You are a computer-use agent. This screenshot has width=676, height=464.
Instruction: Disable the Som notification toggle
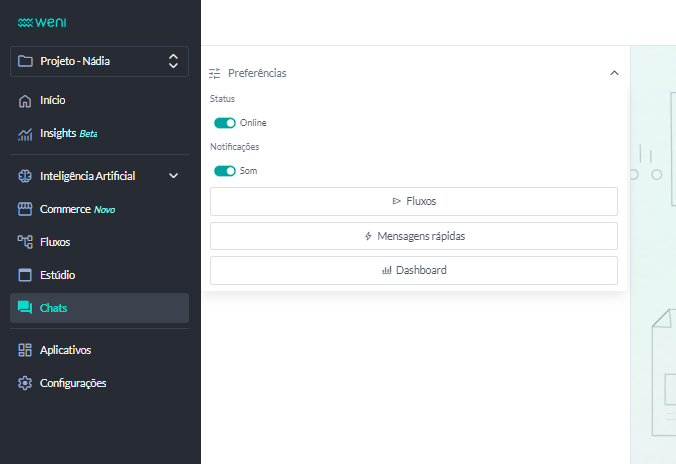(x=225, y=171)
